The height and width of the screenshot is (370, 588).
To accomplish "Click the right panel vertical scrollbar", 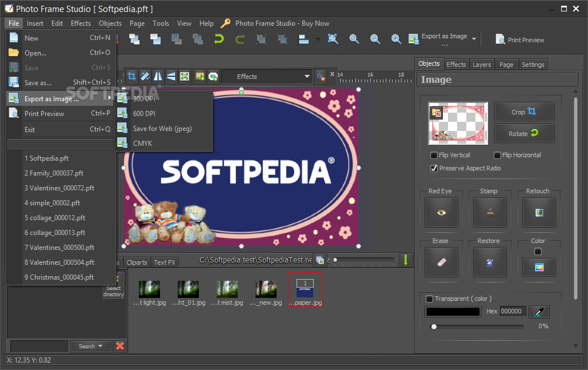I will pos(575,198).
